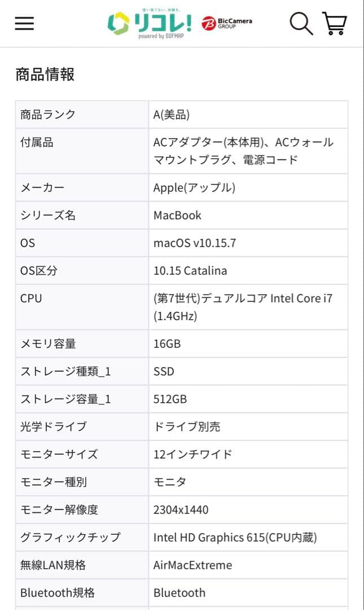The width and height of the screenshot is (364, 610).
Task: Select the 16GB memory capacity value
Action: click(166, 343)
